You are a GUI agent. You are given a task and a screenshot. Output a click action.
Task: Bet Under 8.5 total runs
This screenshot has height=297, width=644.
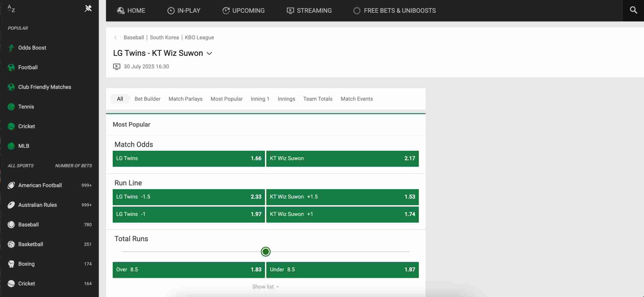pyautogui.click(x=342, y=270)
